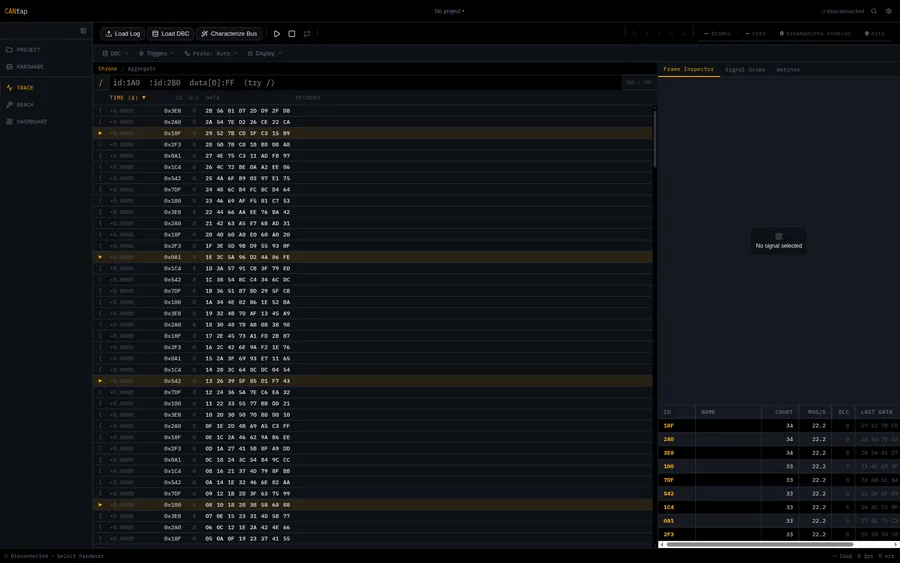Start capture with the play icon
900x563 pixels.
[277, 34]
